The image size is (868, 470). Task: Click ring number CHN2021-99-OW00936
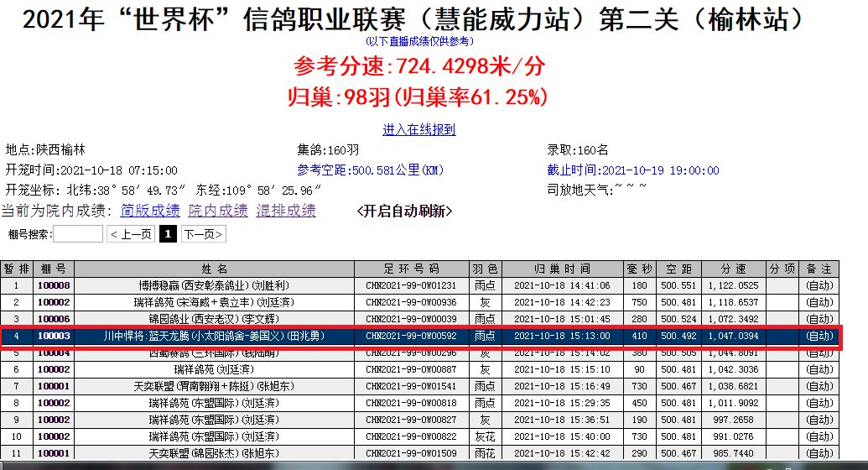point(411,303)
